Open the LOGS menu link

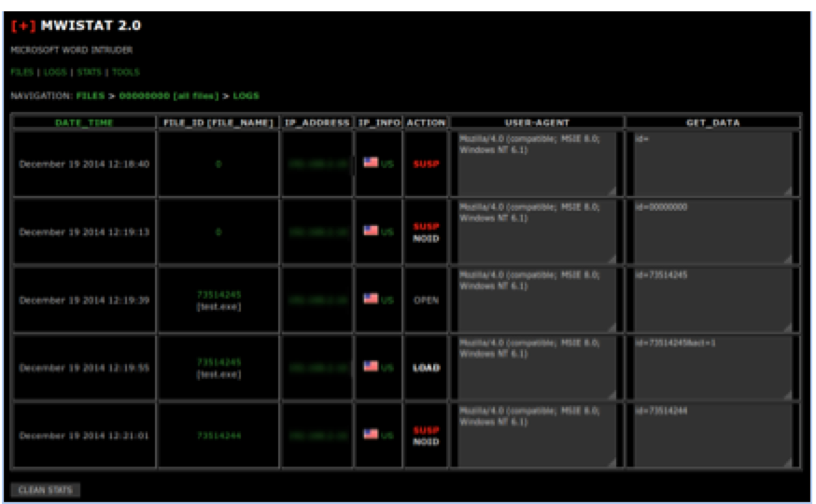(x=55, y=72)
